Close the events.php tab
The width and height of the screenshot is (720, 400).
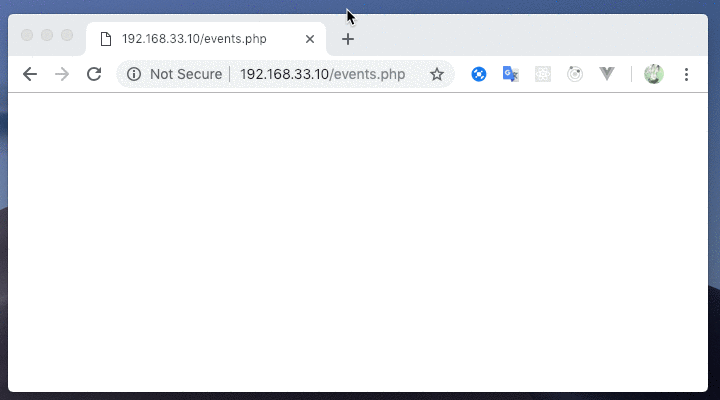[310, 39]
